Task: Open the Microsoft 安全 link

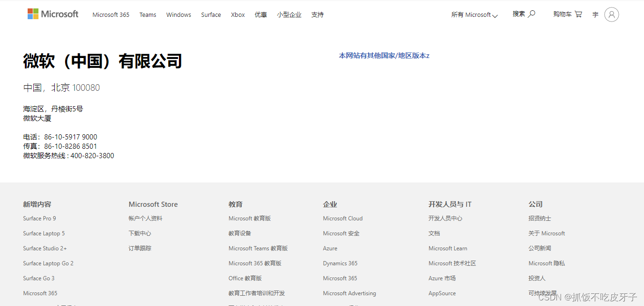Action: coord(341,233)
